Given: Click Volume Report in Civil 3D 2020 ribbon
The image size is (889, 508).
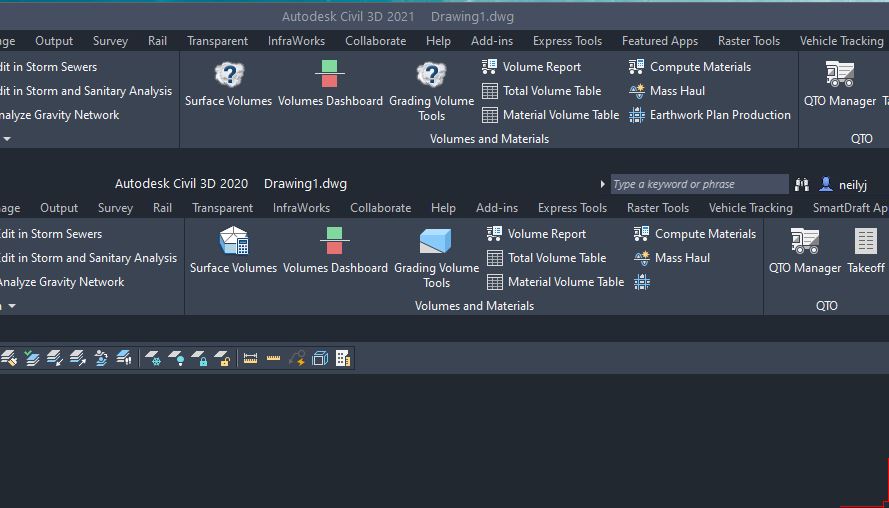Looking at the screenshot, I should tap(536, 234).
